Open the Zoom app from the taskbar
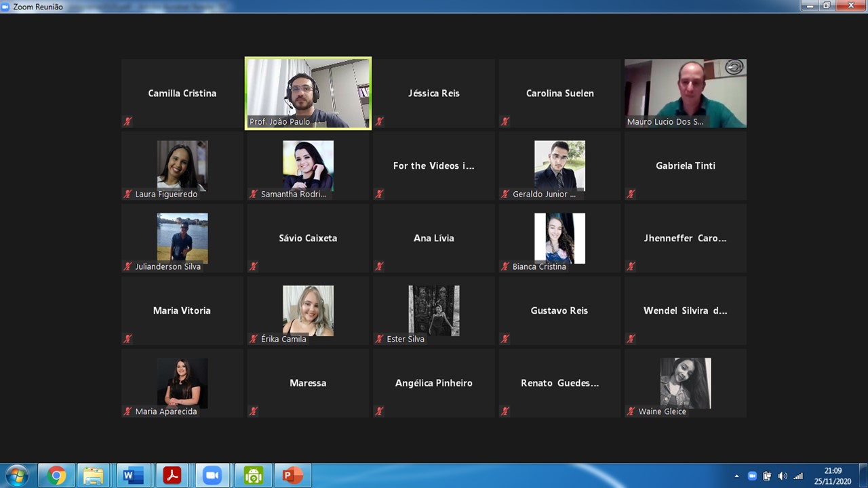 tap(212, 476)
